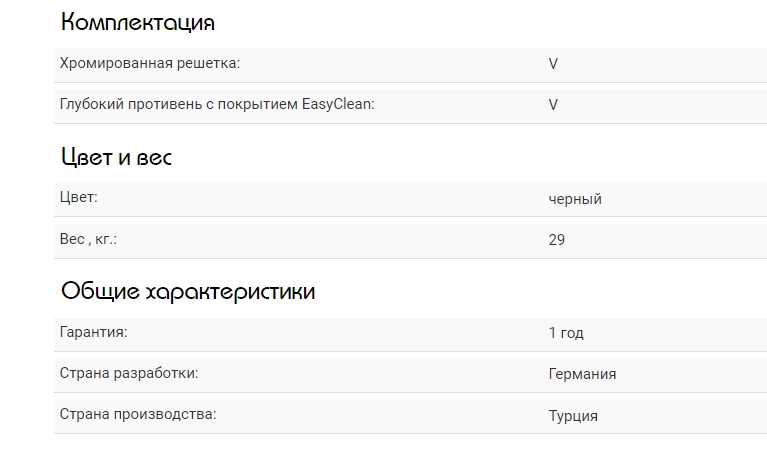Select the 1 год warranty value
767x464 pixels.
tap(566, 333)
